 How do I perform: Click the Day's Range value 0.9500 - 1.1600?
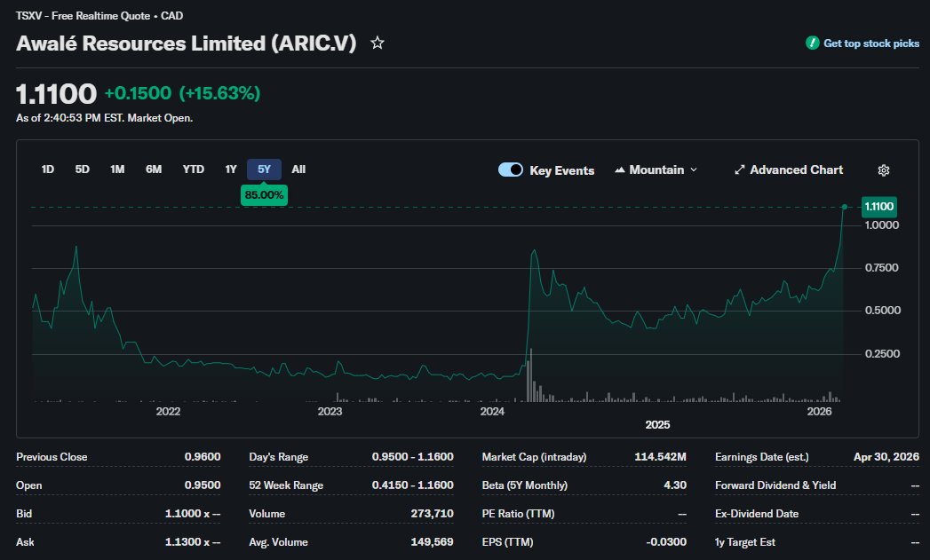pyautogui.click(x=413, y=457)
